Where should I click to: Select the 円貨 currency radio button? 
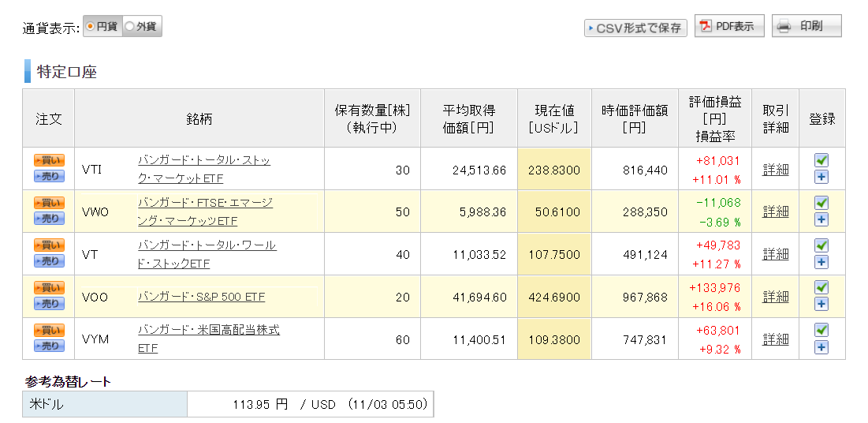point(91,26)
